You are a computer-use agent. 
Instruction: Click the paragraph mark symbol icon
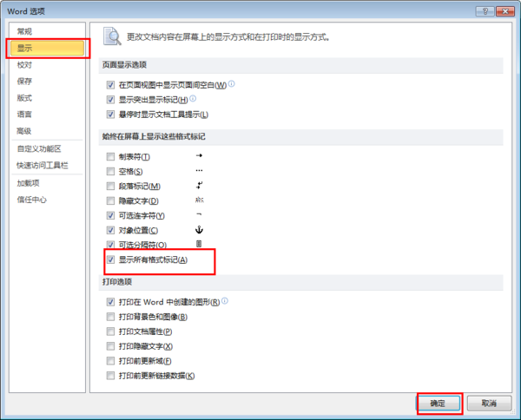(x=199, y=185)
